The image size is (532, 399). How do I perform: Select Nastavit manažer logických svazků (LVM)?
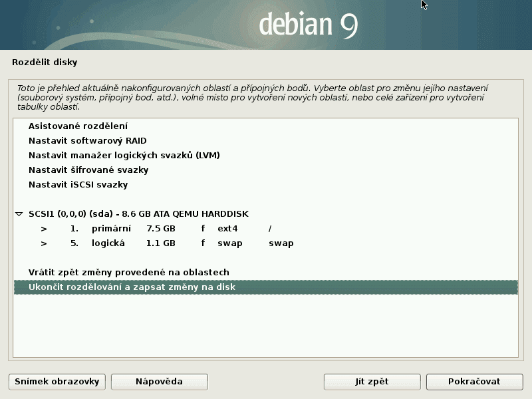coord(266,156)
